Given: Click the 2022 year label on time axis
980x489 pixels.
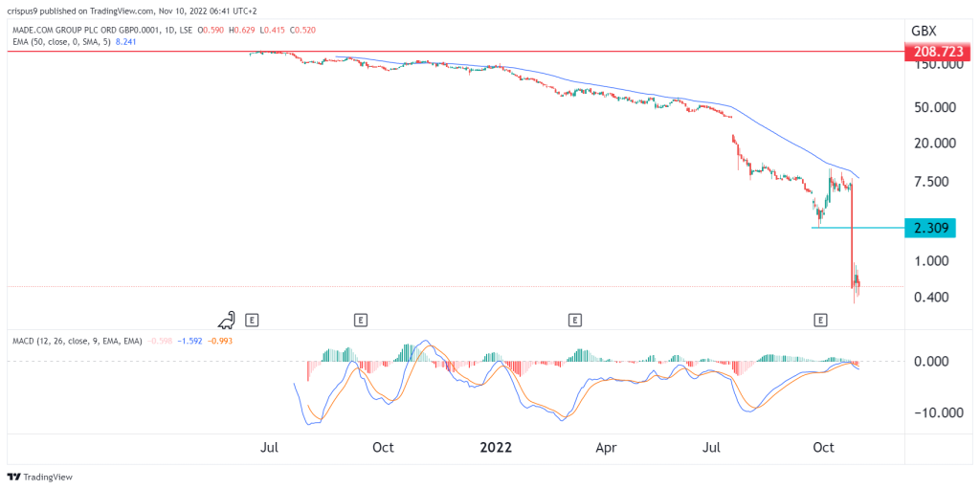Looking at the screenshot, I should point(496,448).
